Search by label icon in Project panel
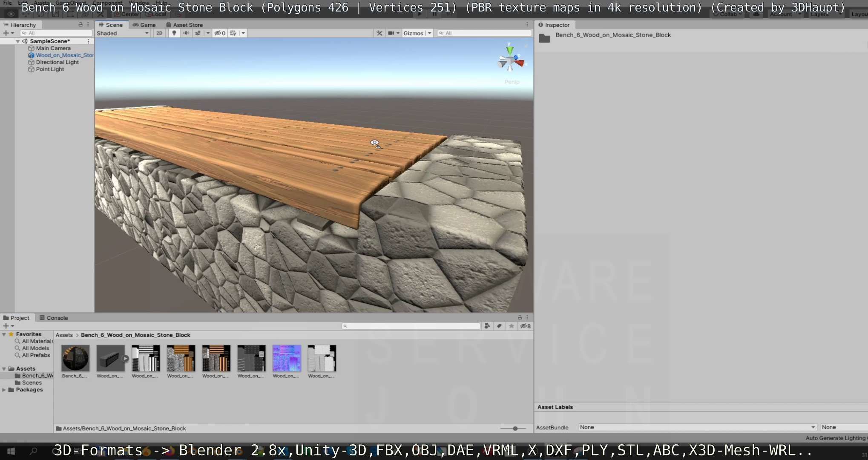This screenshot has height=460, width=868. coord(499,326)
